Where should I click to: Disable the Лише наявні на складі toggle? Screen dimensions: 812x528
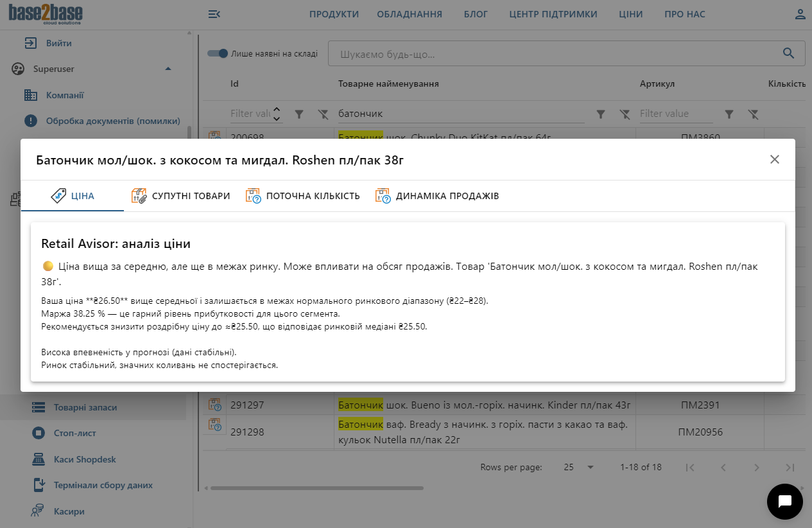coord(217,53)
